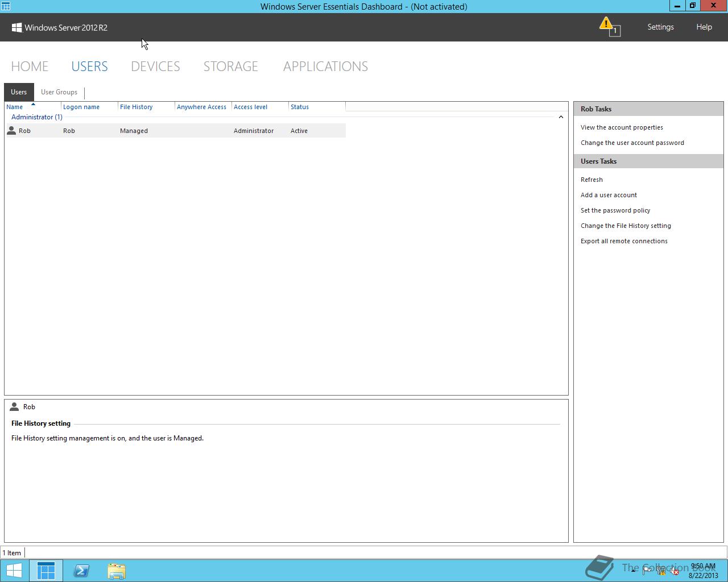The width and height of the screenshot is (728, 582).
Task: Click the muted speaker tray icon
Action: tap(674, 571)
